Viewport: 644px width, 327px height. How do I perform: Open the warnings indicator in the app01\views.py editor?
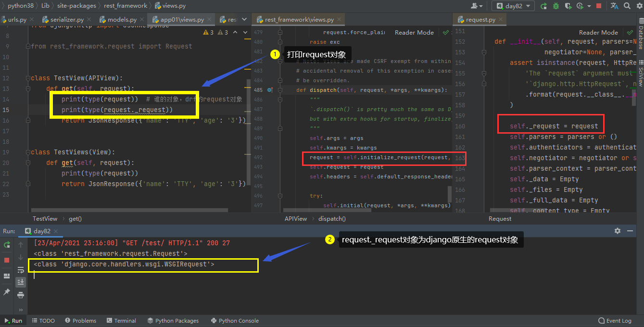(216, 33)
